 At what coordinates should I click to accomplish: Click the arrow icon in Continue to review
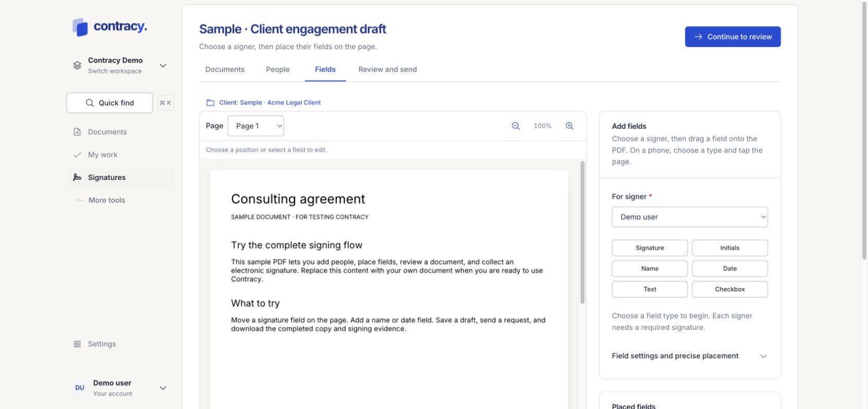699,37
